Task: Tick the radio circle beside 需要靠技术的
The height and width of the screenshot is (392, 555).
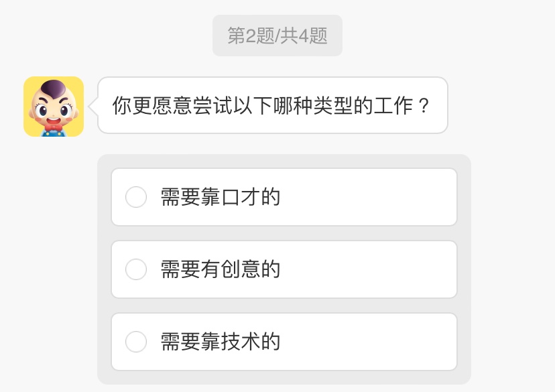Action: (136, 342)
